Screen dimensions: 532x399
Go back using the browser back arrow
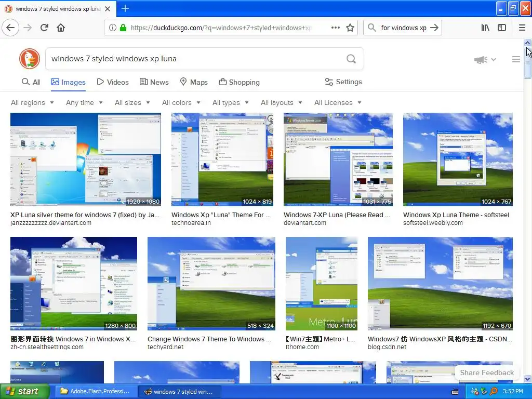(x=10, y=28)
